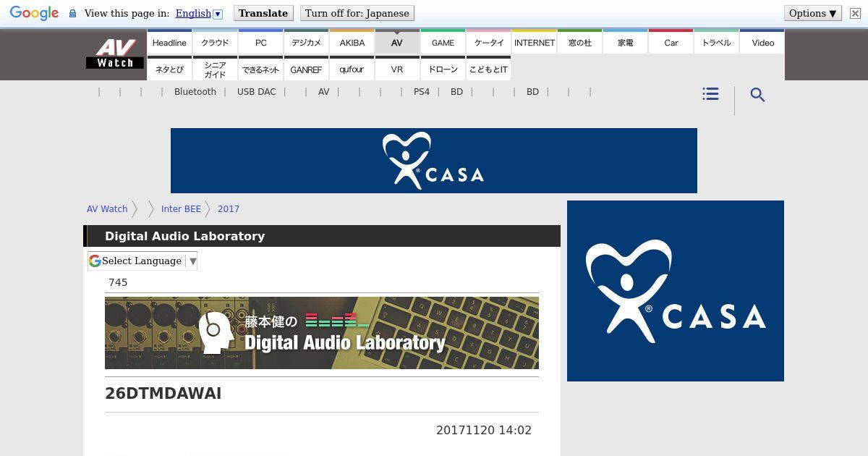This screenshot has height=456, width=868.
Task: Switch to the PC tab
Action: coord(260,42)
